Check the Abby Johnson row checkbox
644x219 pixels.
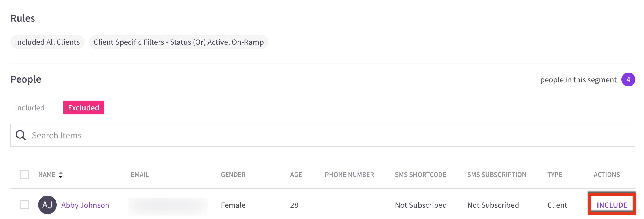click(x=24, y=205)
